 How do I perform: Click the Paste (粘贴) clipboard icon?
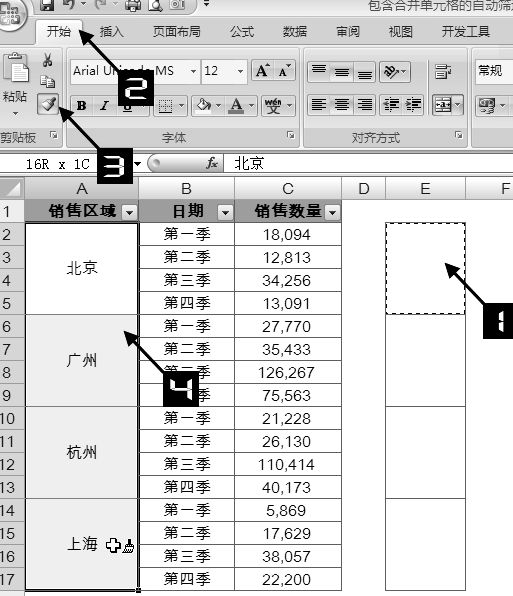click(x=16, y=68)
